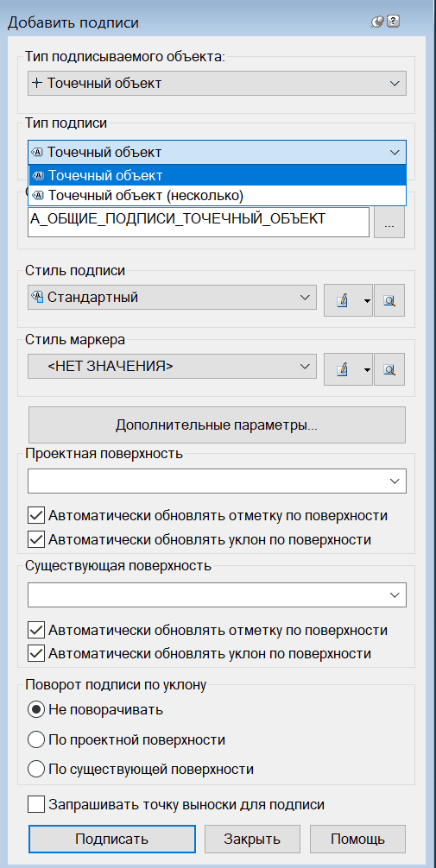The width and height of the screenshot is (436, 868).
Task: Click the Помощь button
Action: [358, 839]
